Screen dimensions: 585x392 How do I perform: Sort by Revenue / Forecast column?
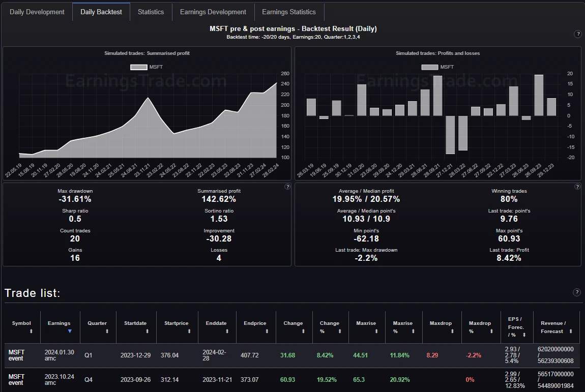(570, 331)
